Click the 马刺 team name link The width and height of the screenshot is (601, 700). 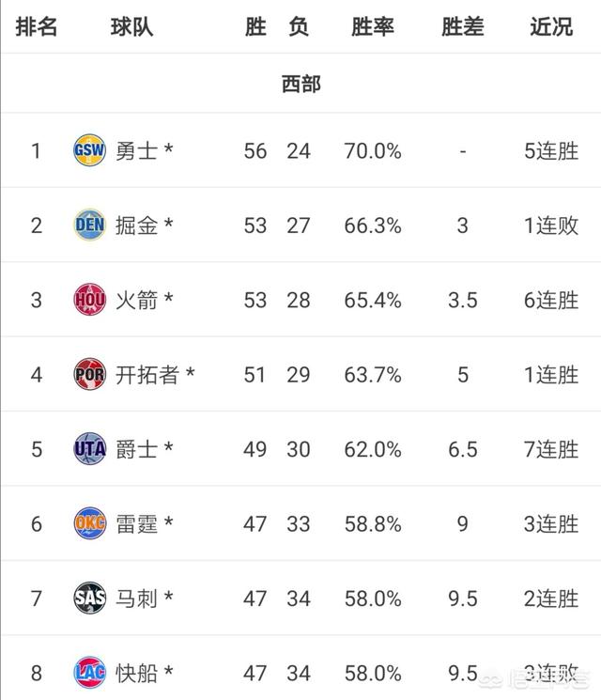point(136,599)
